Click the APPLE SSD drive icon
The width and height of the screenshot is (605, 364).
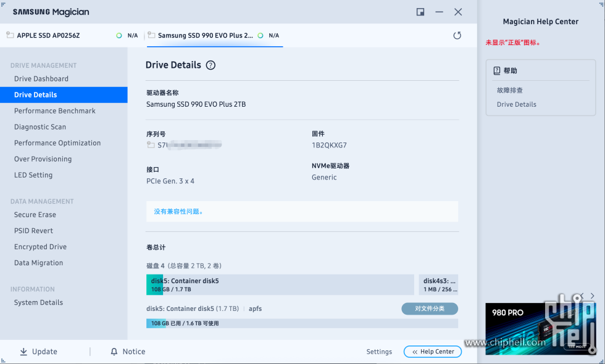pos(10,35)
